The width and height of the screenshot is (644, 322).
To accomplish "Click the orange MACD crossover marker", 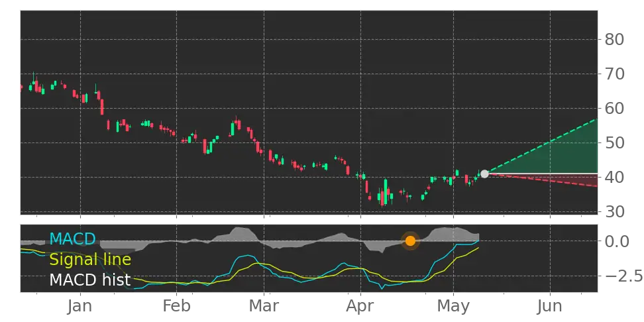I will pos(410,241).
